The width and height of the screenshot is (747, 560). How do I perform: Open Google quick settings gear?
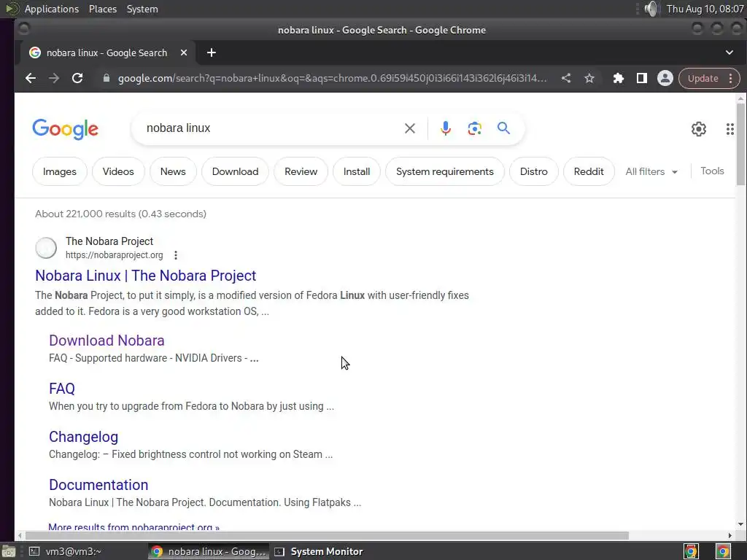click(698, 129)
